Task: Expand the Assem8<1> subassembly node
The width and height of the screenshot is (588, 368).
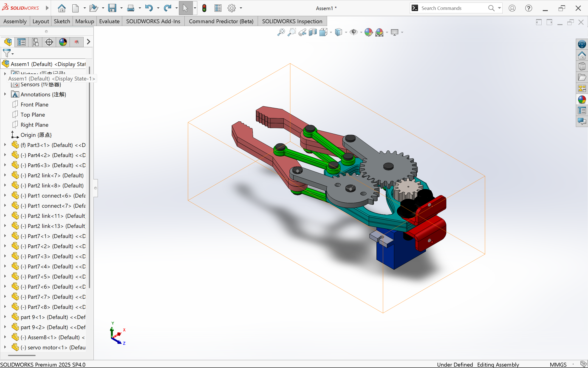Action: coord(5,337)
